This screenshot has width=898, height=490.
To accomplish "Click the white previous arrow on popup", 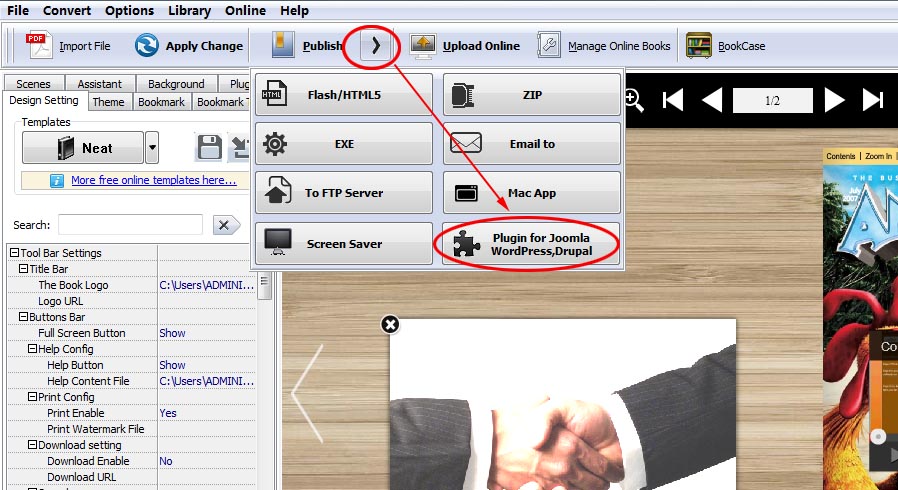I will [308, 393].
